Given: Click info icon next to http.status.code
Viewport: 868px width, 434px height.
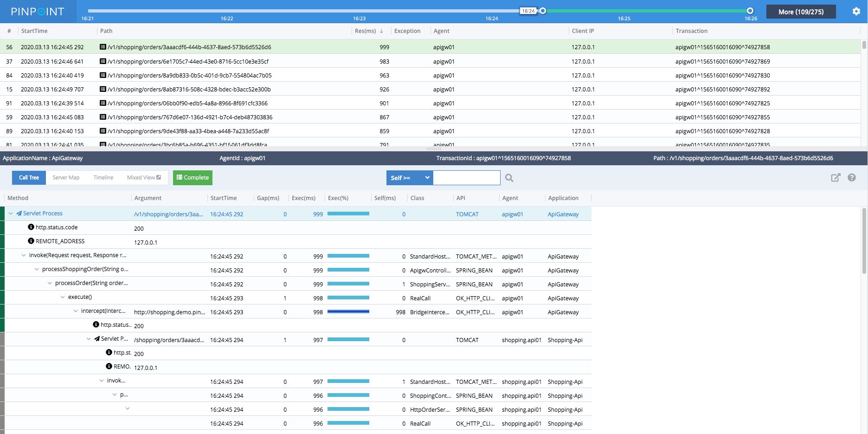Looking at the screenshot, I should pyautogui.click(x=31, y=227).
